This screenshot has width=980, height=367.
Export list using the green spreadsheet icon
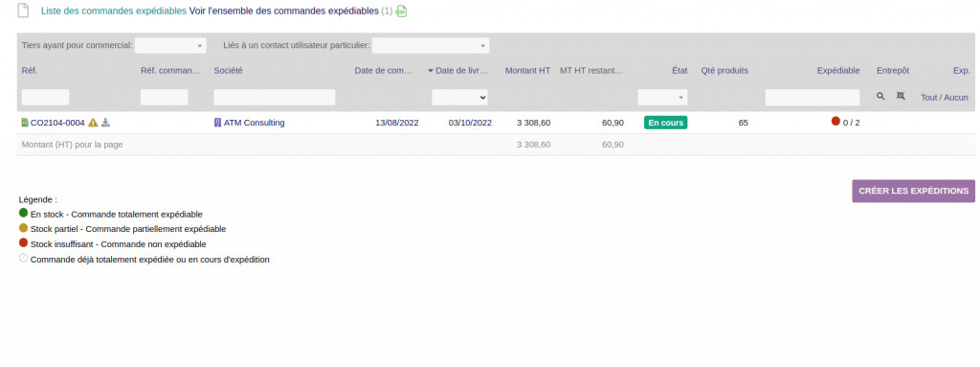coord(401,11)
